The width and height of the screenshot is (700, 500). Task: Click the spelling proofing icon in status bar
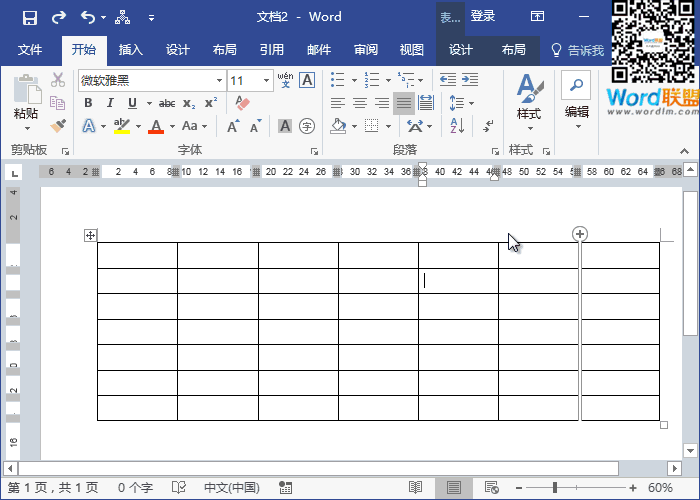(x=179, y=487)
